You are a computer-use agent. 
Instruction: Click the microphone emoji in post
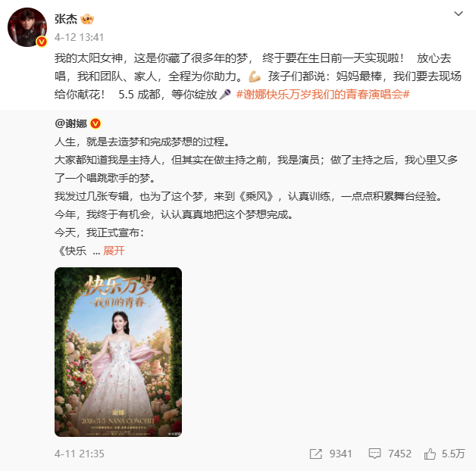point(225,95)
